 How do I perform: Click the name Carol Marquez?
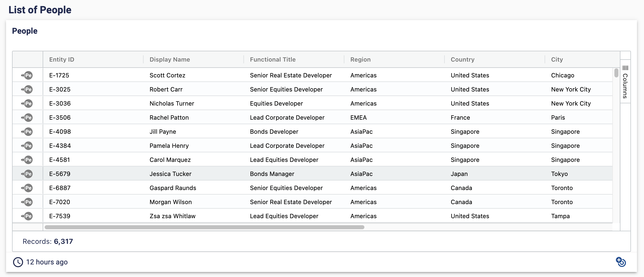pos(170,160)
